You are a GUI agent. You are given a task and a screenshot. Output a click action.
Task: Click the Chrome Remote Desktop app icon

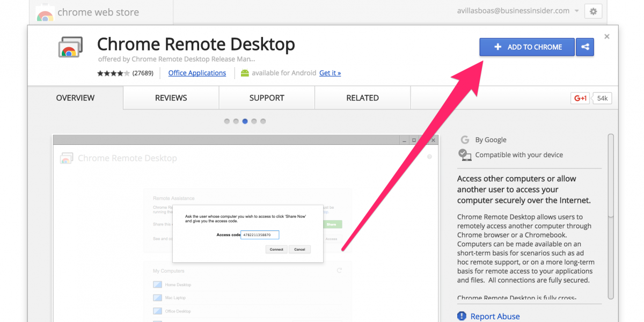(70, 48)
